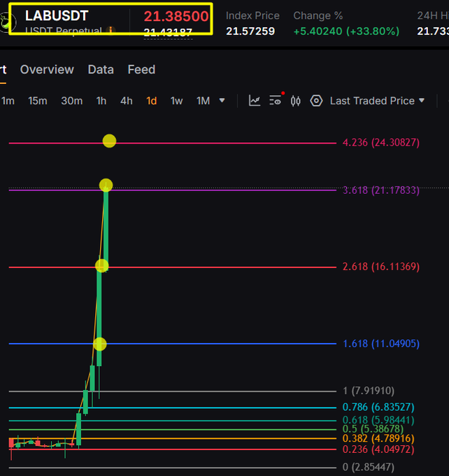Click the tall green candle reaching the 3.618 level

(x=106, y=229)
